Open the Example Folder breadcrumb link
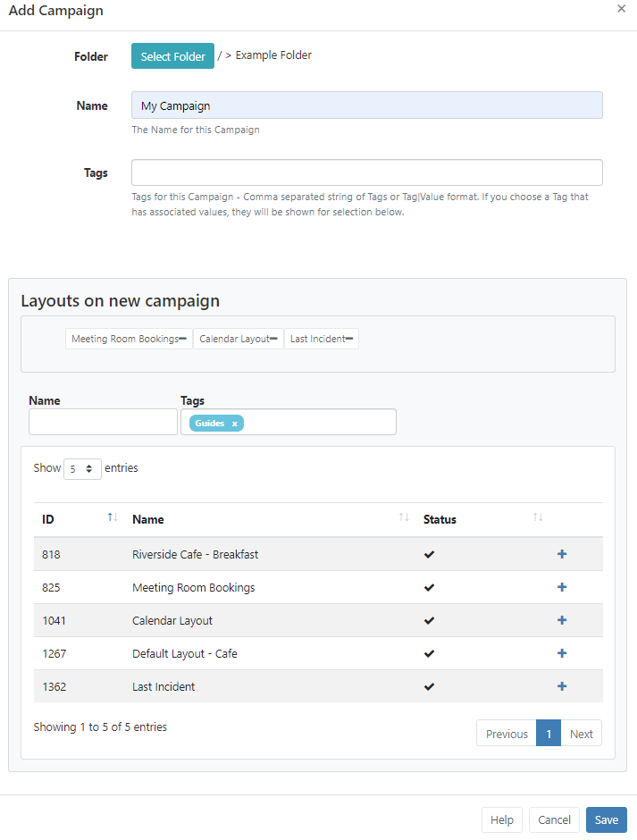637x840 pixels. pos(273,55)
